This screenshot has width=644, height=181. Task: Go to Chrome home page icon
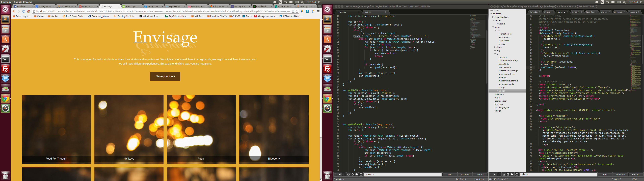(29, 11)
